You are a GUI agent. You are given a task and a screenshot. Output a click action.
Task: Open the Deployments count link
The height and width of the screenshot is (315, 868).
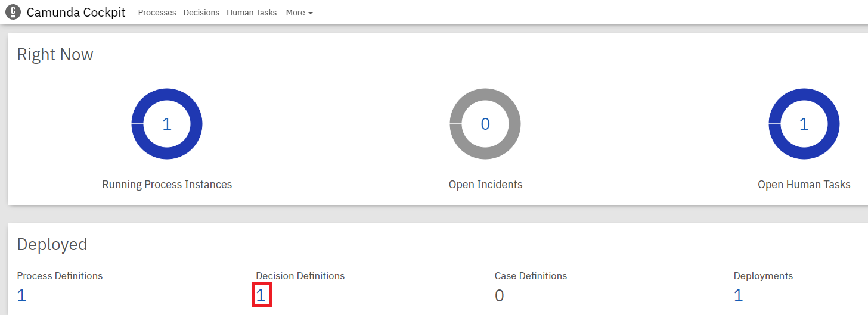point(738,295)
